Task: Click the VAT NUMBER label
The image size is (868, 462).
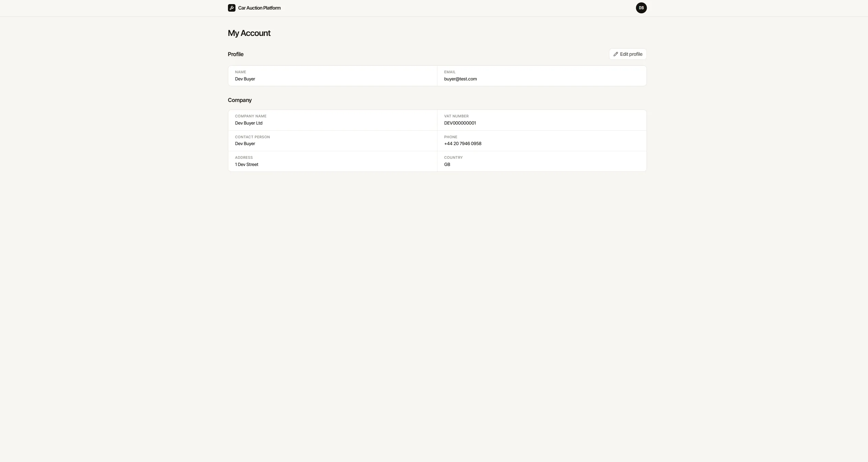Action: 456,116
